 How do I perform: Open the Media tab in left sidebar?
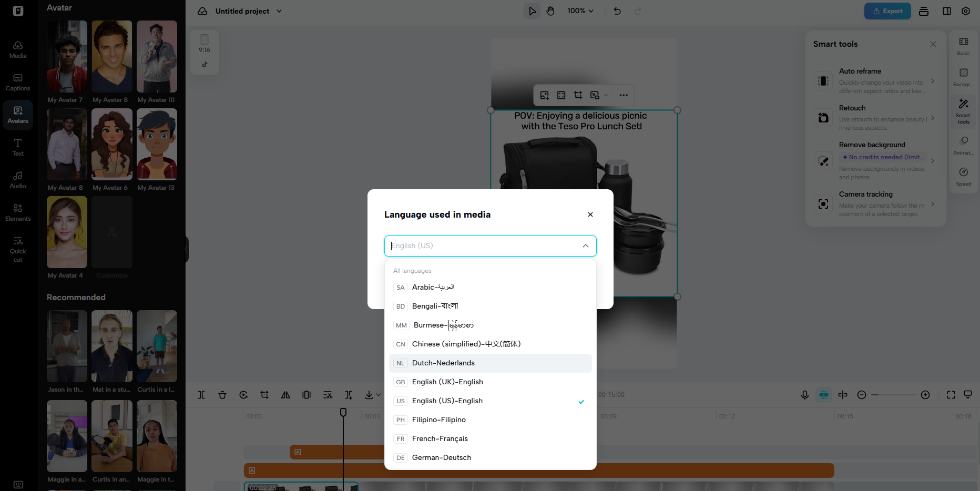point(18,49)
